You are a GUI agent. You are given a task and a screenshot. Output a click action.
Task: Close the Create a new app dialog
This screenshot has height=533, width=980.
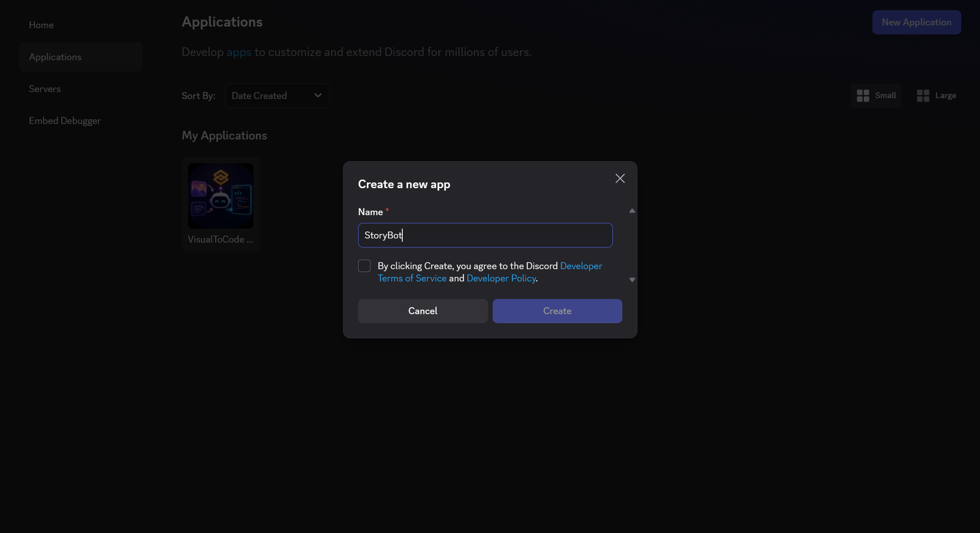620,178
